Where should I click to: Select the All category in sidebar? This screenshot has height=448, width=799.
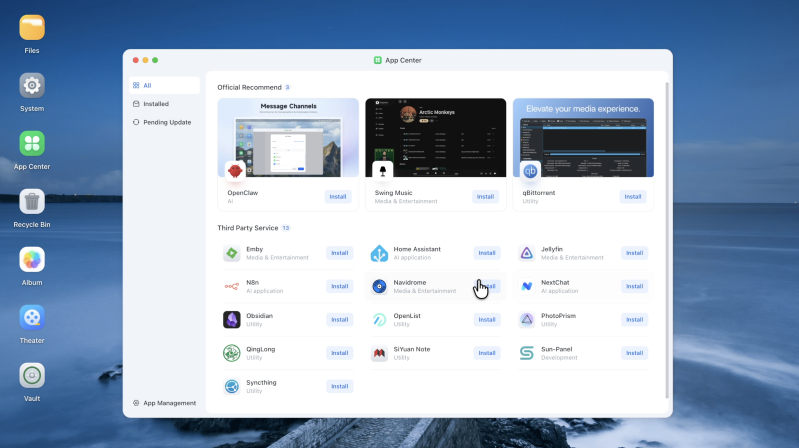coord(164,86)
